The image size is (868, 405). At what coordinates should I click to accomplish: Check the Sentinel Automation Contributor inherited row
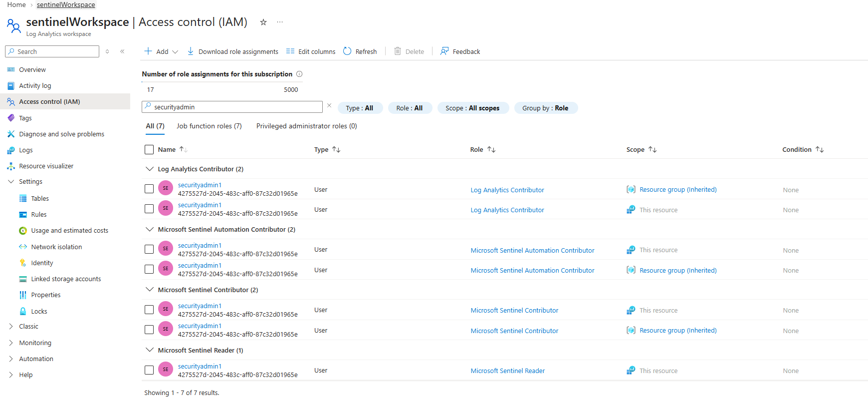pos(149,269)
